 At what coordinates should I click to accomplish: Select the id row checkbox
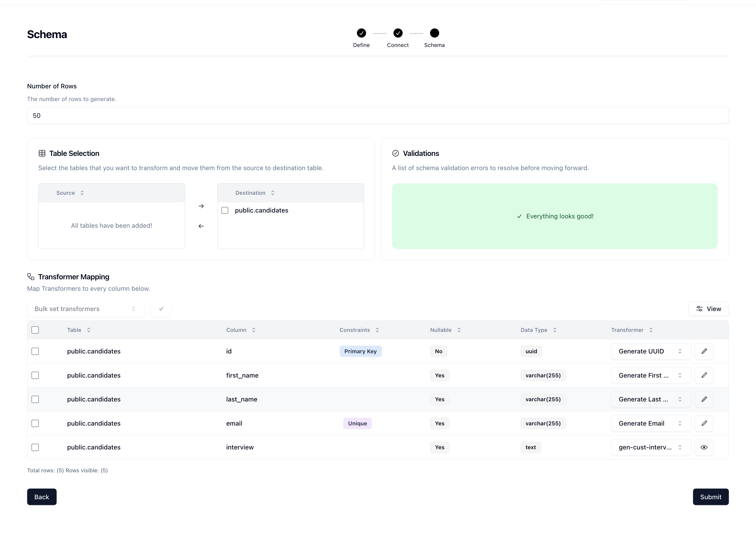pyautogui.click(x=35, y=351)
